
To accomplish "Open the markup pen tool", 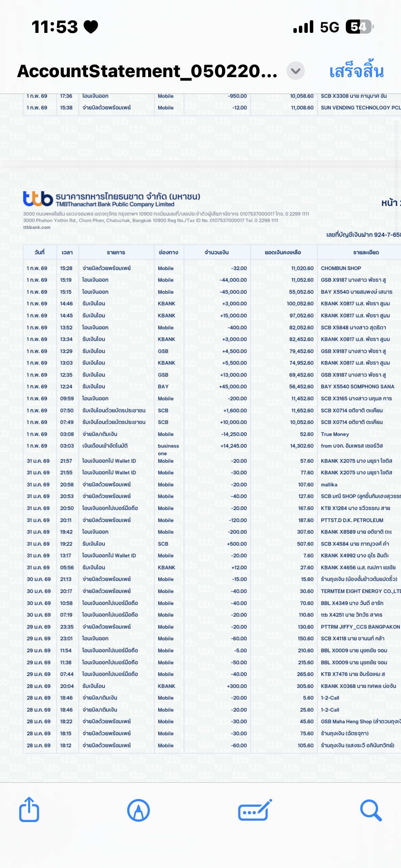I will [138, 810].
